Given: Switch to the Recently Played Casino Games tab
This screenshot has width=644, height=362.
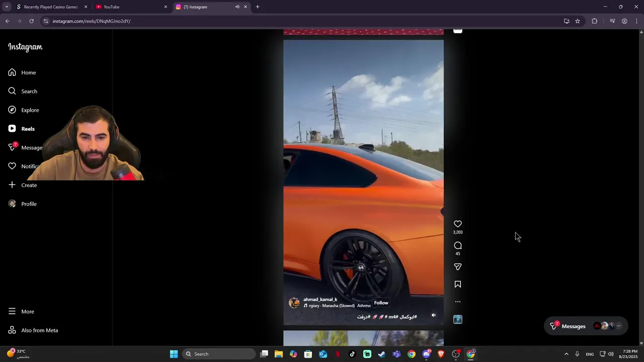Looking at the screenshot, I should point(51,7).
